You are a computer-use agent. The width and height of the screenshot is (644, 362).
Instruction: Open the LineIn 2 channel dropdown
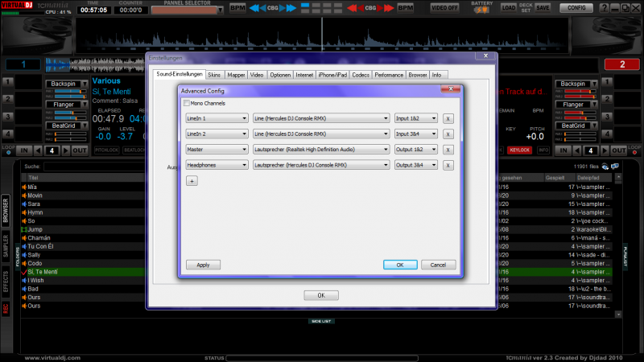[217, 134]
